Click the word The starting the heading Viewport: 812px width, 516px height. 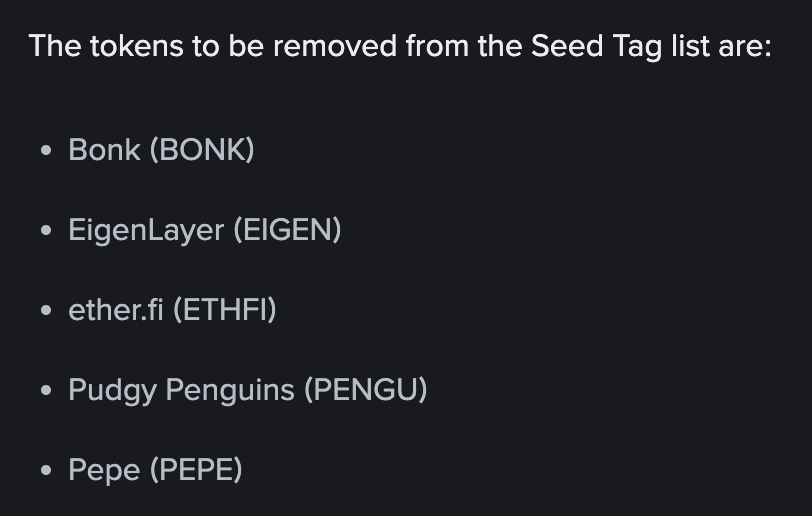click(55, 46)
